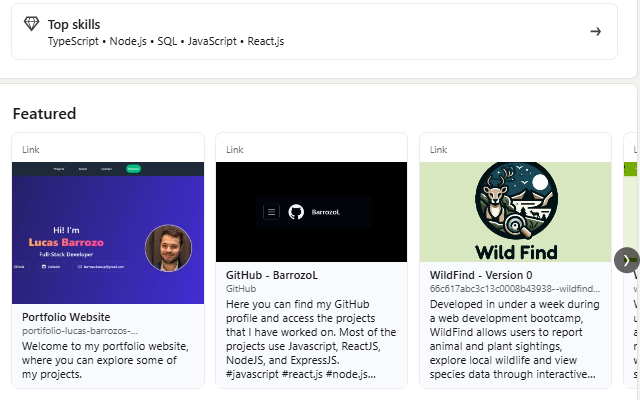This screenshot has height=400, width=640.
Task: Click the Top skills heading
Action: pyautogui.click(x=74, y=24)
